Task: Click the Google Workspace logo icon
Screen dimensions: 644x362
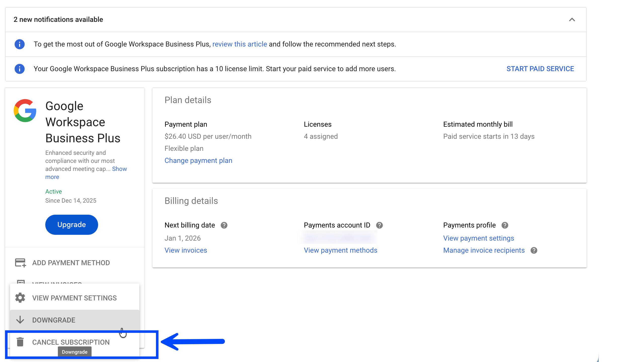Action: click(25, 111)
